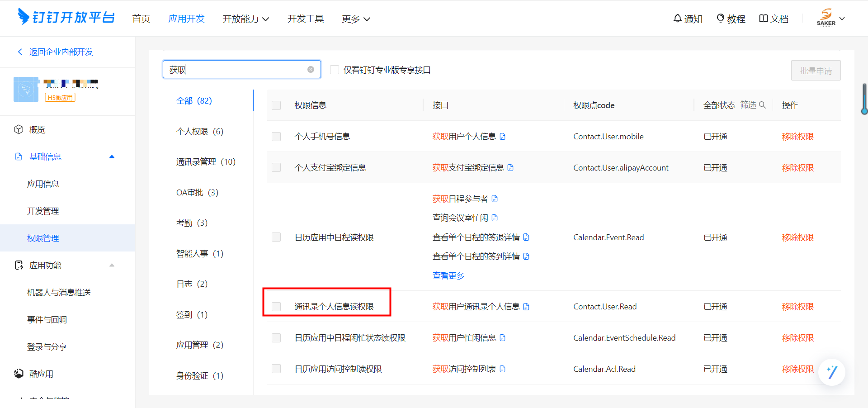Viewport: 868px width, 408px height.
Task: Open the 开放能力 dropdown menu
Action: 245,19
